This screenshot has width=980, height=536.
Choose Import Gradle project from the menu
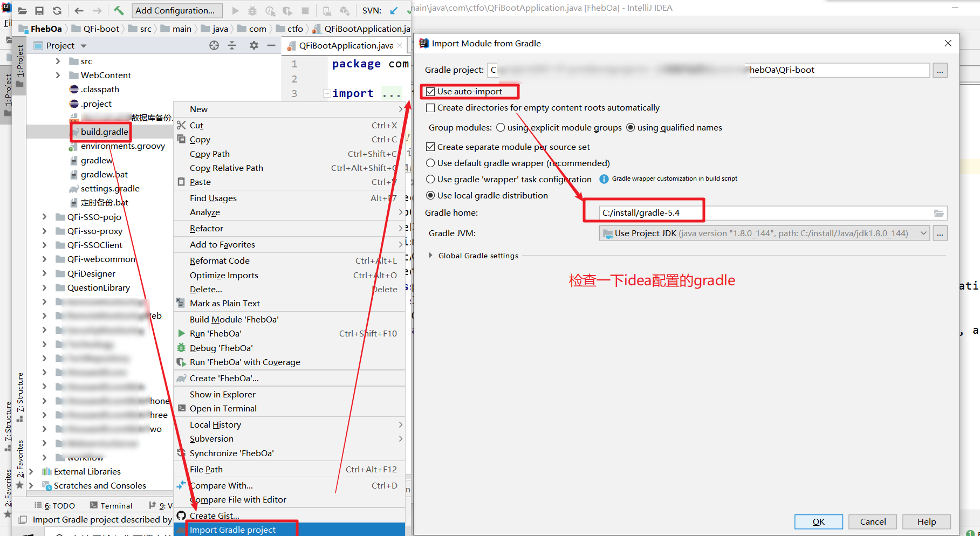pyautogui.click(x=232, y=530)
